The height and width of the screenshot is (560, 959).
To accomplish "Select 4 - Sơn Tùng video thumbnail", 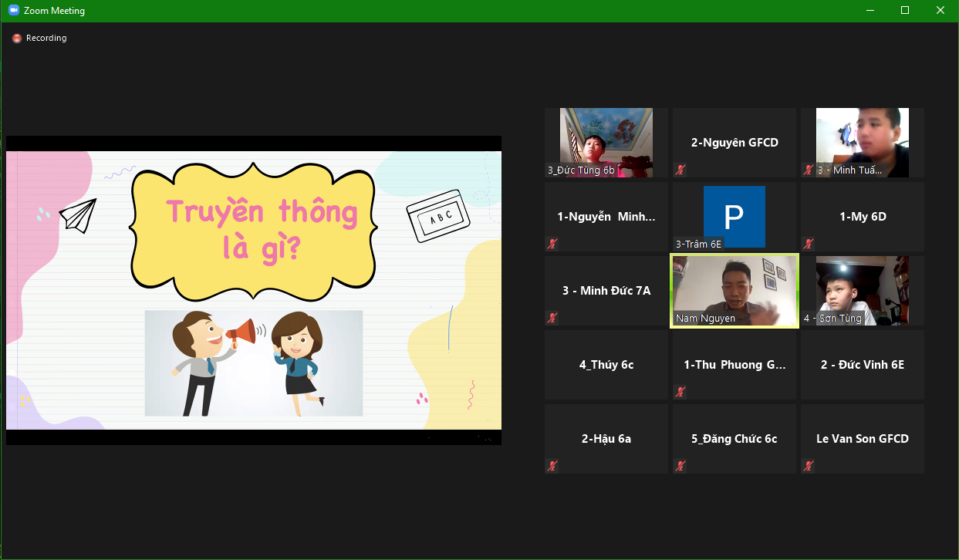I will [862, 290].
